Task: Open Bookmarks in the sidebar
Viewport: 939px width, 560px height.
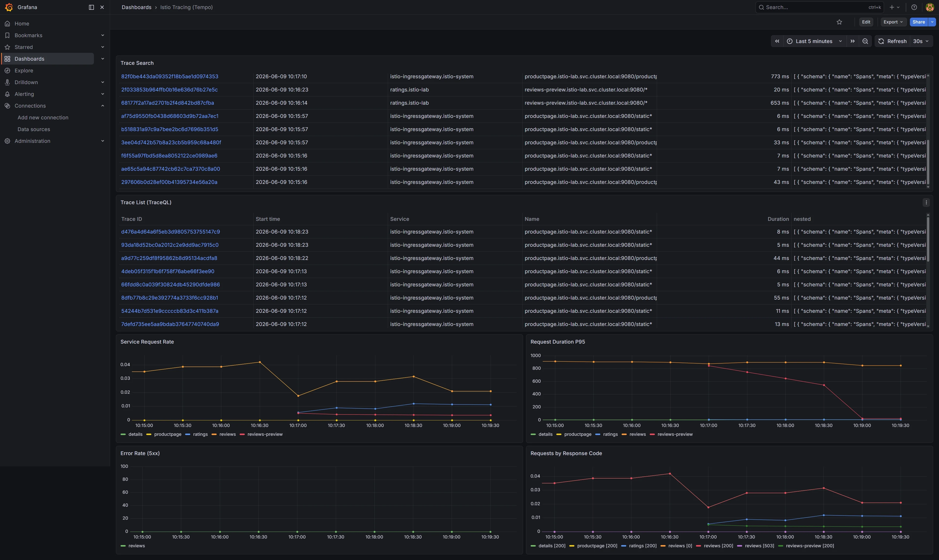Action: tap(28, 35)
